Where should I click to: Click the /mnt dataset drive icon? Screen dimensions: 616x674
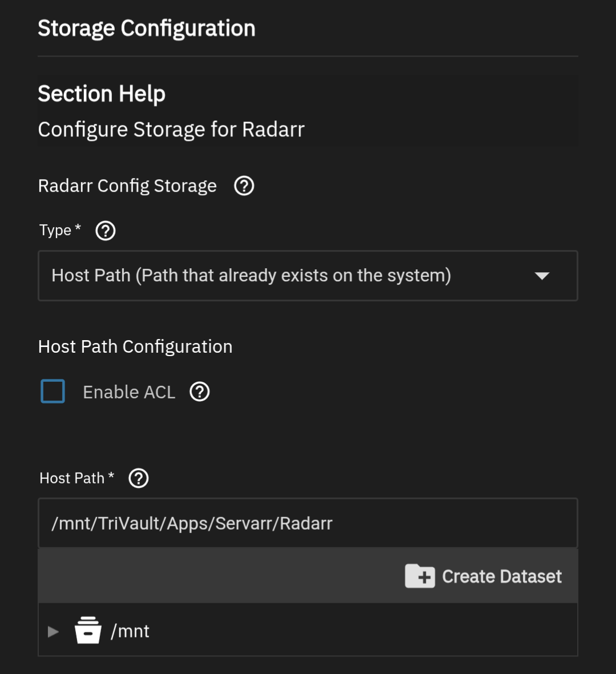pyautogui.click(x=88, y=631)
